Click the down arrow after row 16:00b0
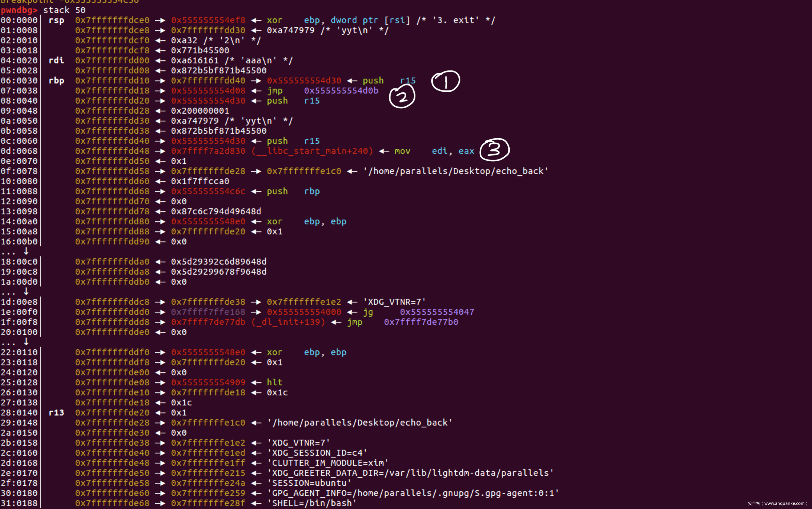Viewport: 812px width, 509px height. pos(26,251)
